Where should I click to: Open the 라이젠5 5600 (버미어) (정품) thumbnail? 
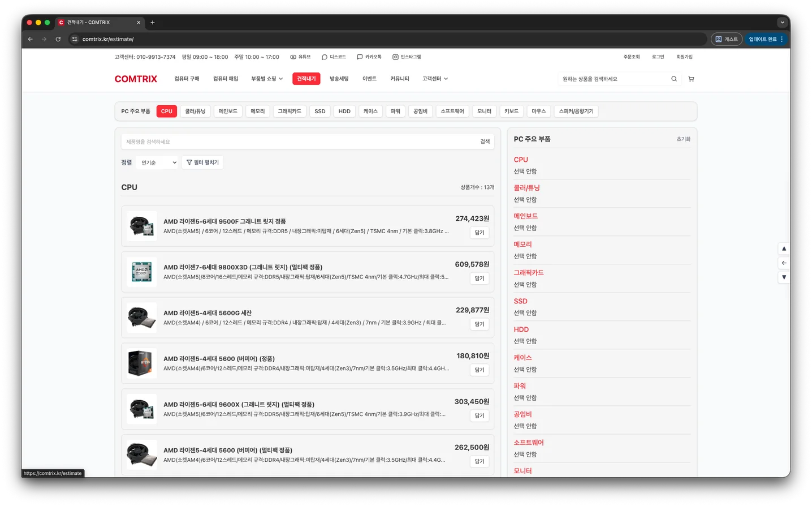(141, 363)
